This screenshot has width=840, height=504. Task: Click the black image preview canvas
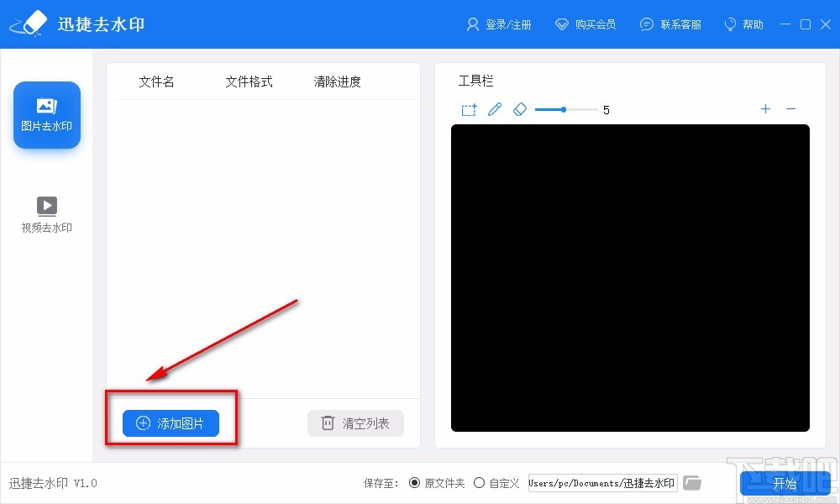point(630,278)
